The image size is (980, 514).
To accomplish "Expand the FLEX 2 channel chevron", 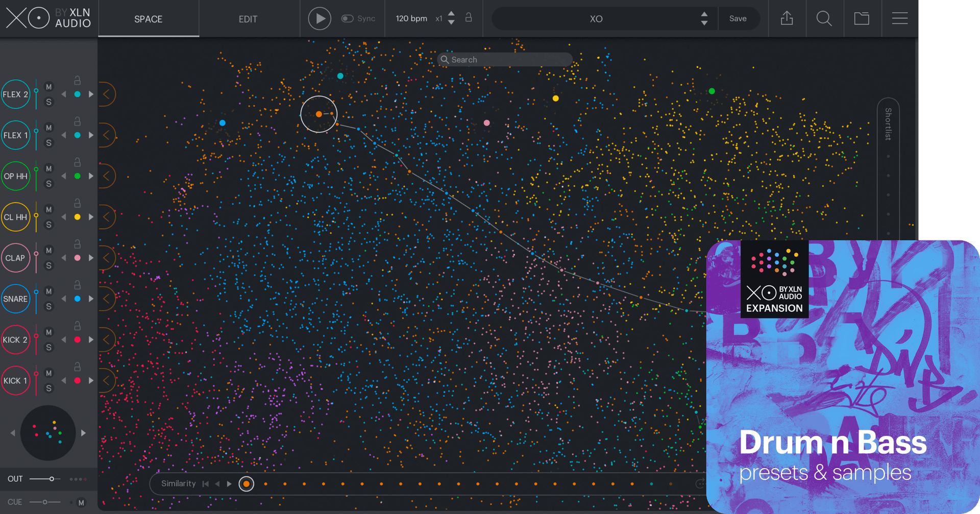I will (107, 94).
